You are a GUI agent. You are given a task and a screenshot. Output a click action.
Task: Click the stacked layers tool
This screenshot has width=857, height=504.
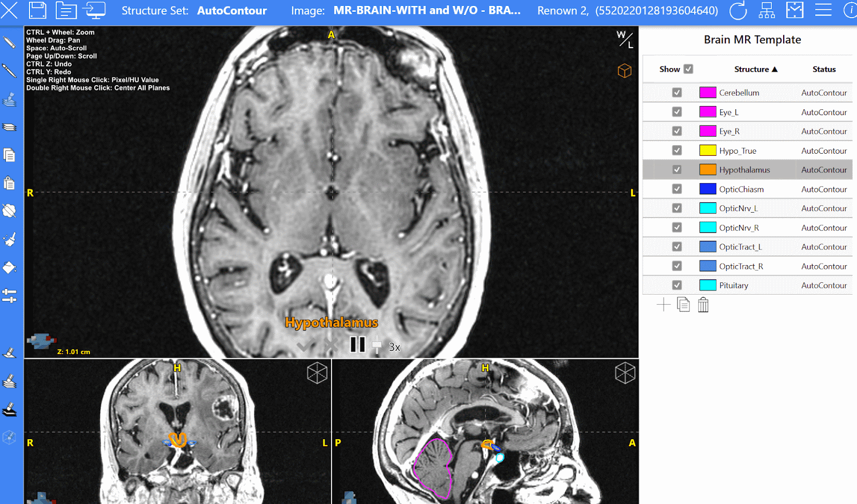click(x=10, y=127)
